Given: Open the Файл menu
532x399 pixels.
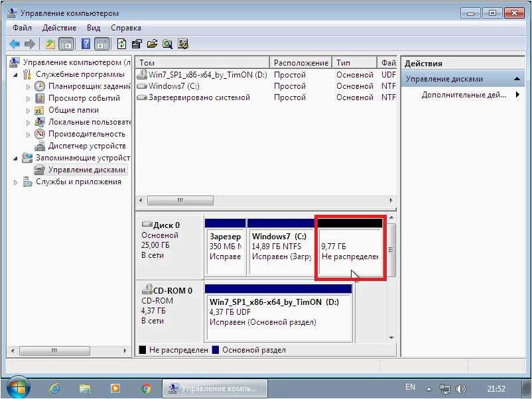Looking at the screenshot, I should [x=22, y=28].
